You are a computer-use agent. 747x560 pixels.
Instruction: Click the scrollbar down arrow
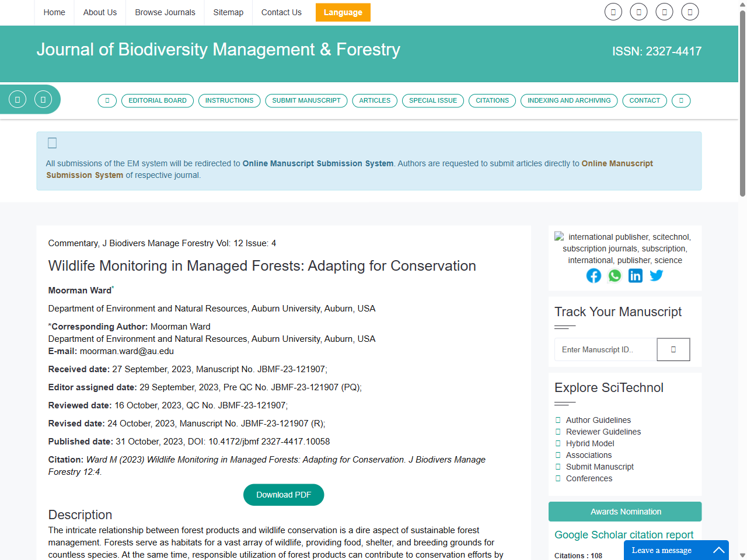[x=742, y=555]
